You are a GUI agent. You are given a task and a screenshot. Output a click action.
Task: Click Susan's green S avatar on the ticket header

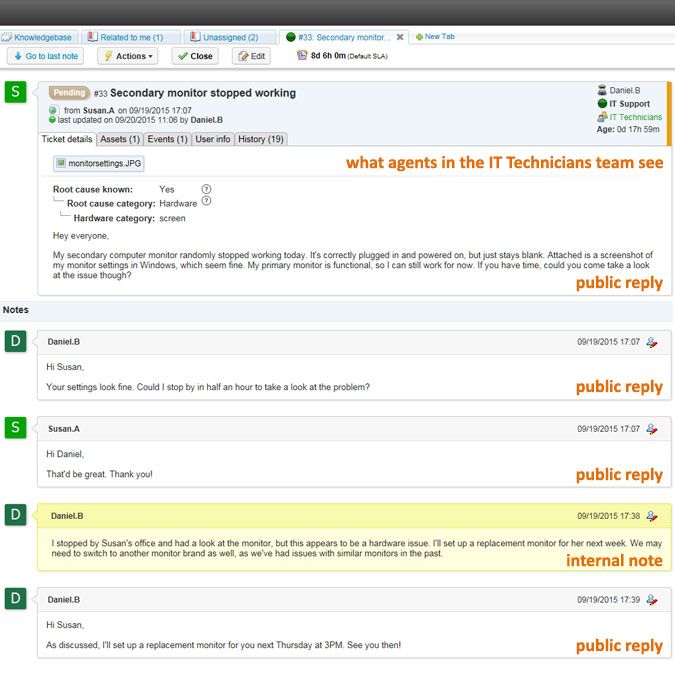tap(14, 92)
